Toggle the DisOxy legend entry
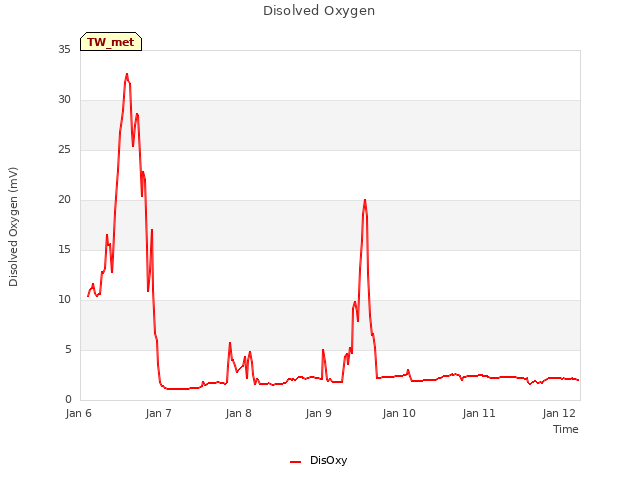The height and width of the screenshot is (480, 640). 318,460
